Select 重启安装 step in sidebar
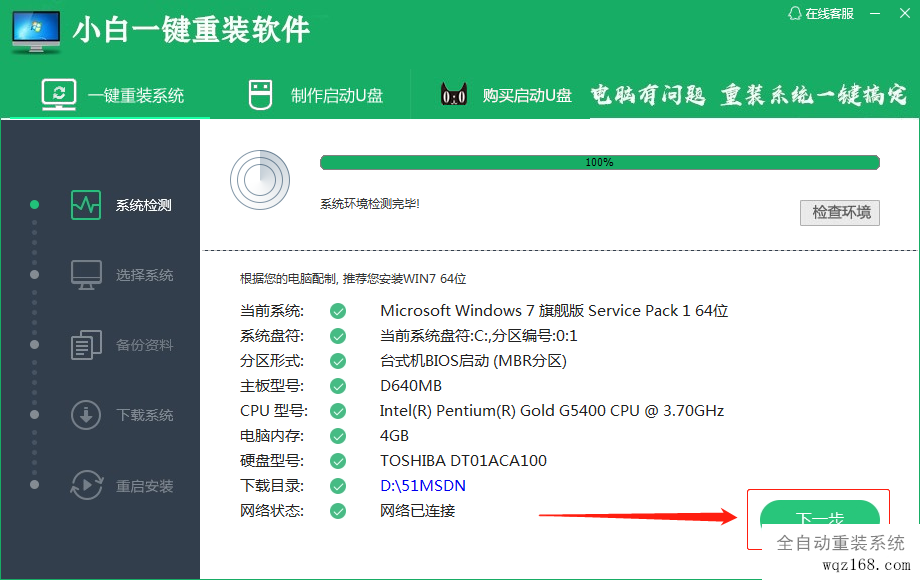Viewport: 920px width, 580px height. coord(122,486)
